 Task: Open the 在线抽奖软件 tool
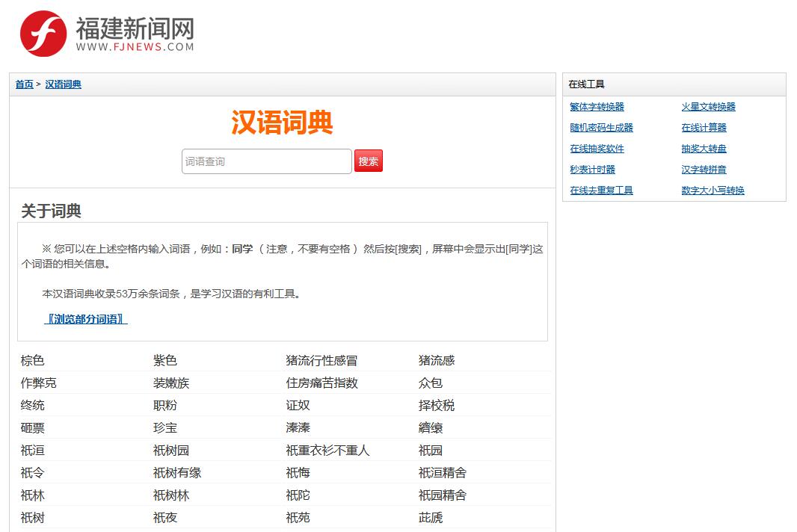tap(598, 148)
